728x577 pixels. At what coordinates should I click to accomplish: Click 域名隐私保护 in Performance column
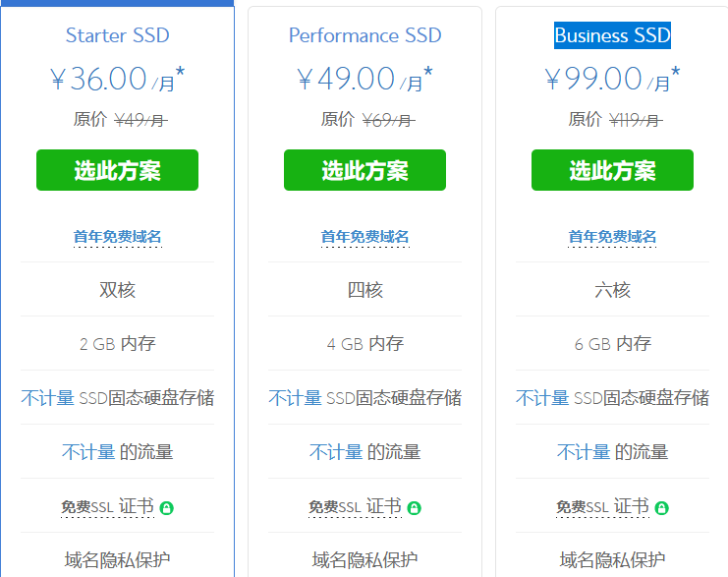(364, 560)
